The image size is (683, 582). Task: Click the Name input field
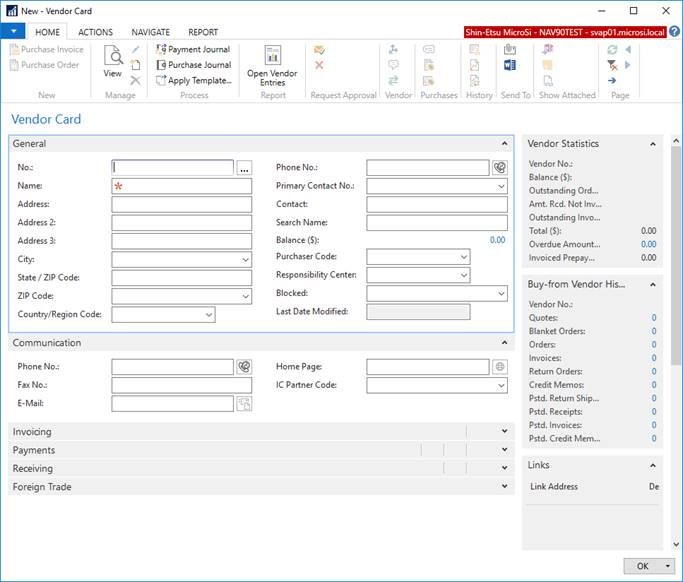182,186
